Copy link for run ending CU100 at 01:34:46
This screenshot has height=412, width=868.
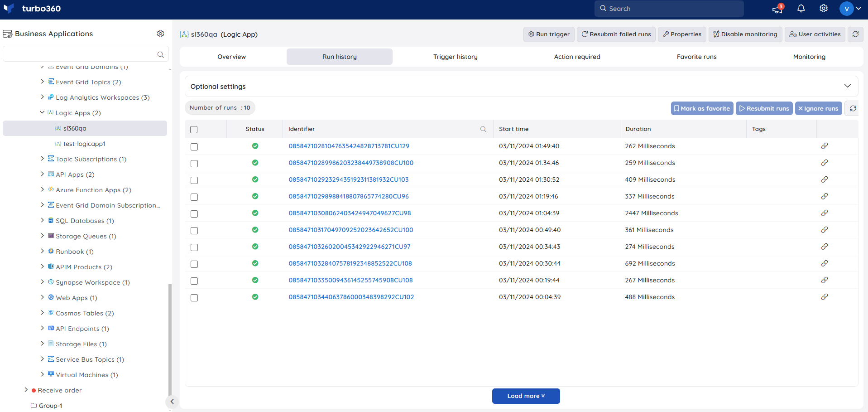click(x=825, y=163)
